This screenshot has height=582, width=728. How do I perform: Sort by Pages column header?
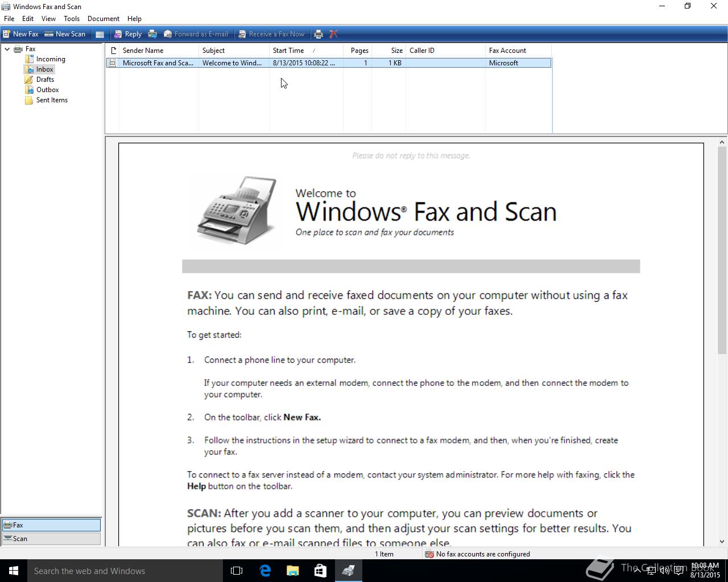tap(357, 51)
